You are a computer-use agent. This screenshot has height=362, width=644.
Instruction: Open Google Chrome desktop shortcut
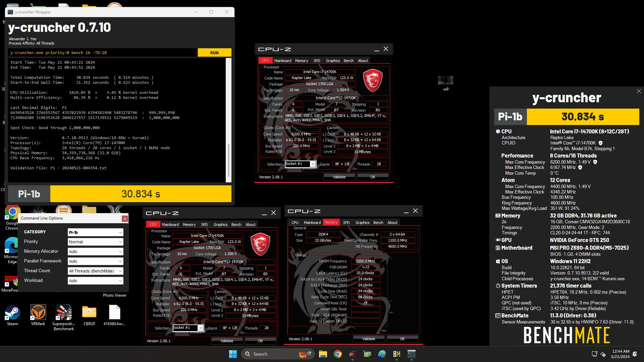[12, 218]
